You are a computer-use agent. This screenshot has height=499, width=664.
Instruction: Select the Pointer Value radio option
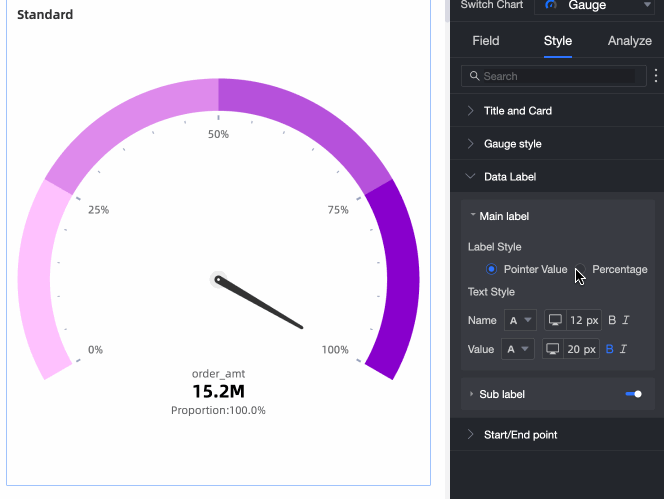pyautogui.click(x=491, y=269)
